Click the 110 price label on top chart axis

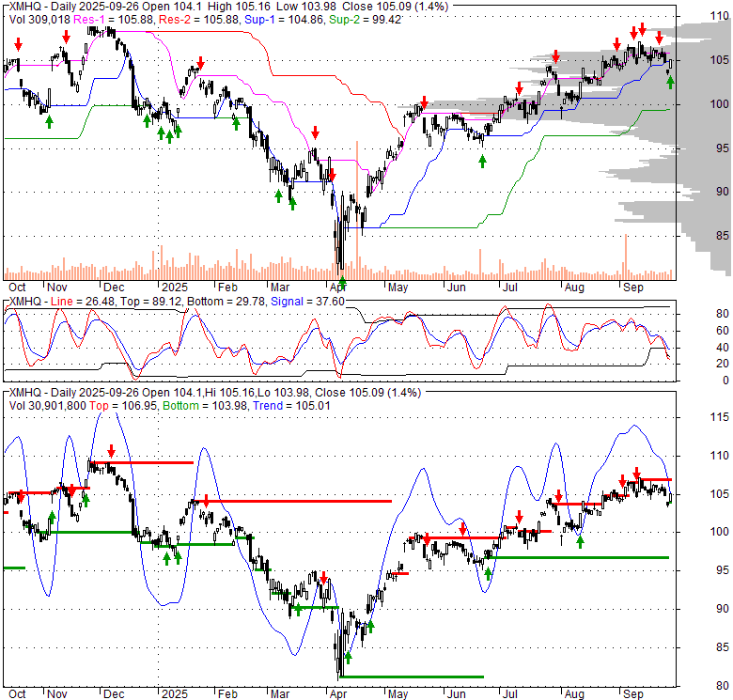[719, 16]
